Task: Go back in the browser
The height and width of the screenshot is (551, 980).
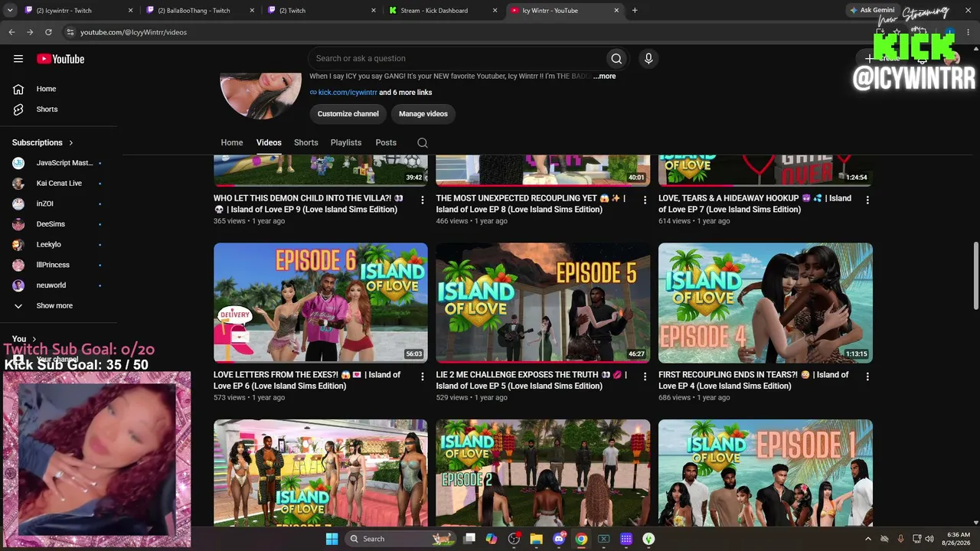Action: point(11,32)
